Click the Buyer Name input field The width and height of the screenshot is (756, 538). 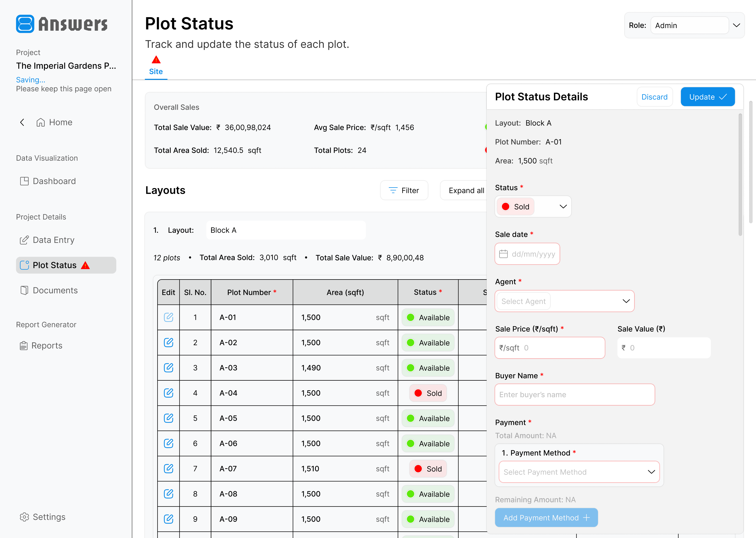click(575, 394)
